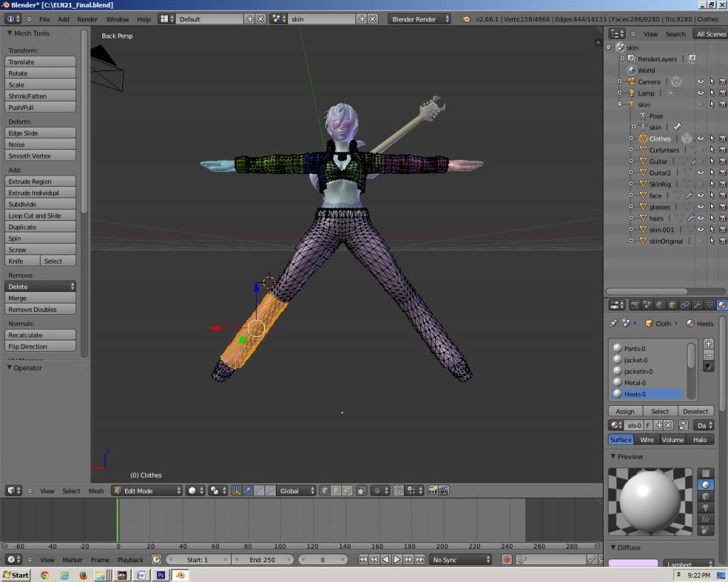The height and width of the screenshot is (582, 728).
Task: Open the Object Constraints chain tab
Action: point(685,305)
